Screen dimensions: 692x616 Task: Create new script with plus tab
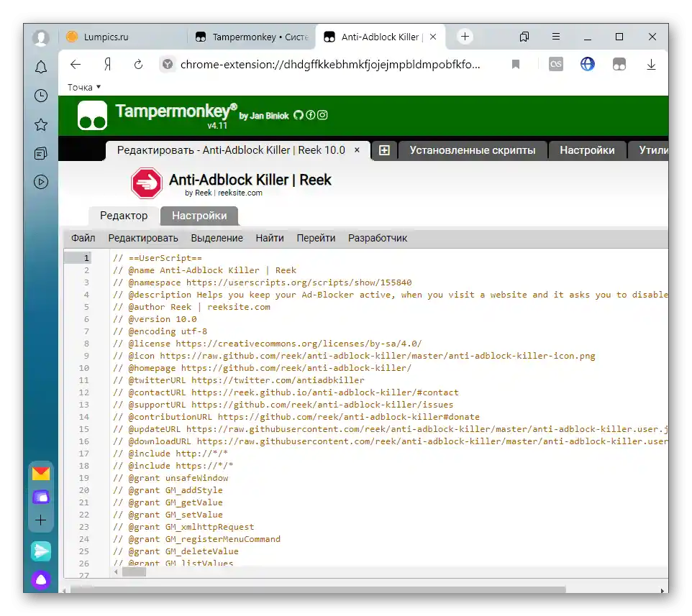[x=384, y=150]
